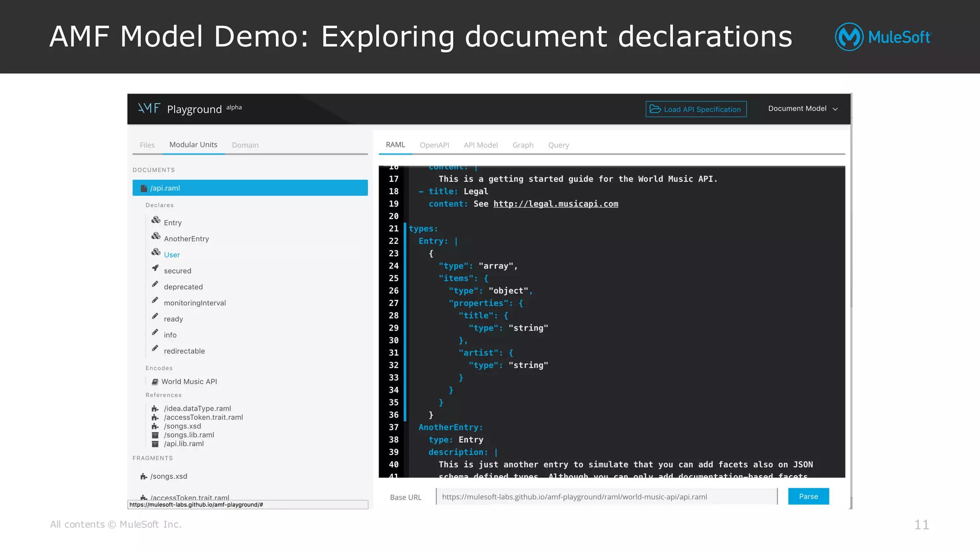Open the /api.lib.raml reference
This screenshot has width=980, height=551.
184,443
